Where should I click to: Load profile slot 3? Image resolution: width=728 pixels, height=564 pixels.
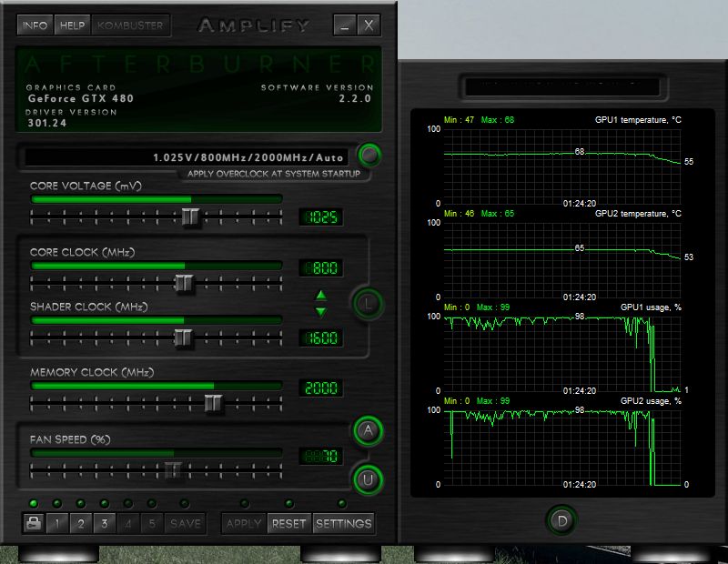[x=105, y=523]
